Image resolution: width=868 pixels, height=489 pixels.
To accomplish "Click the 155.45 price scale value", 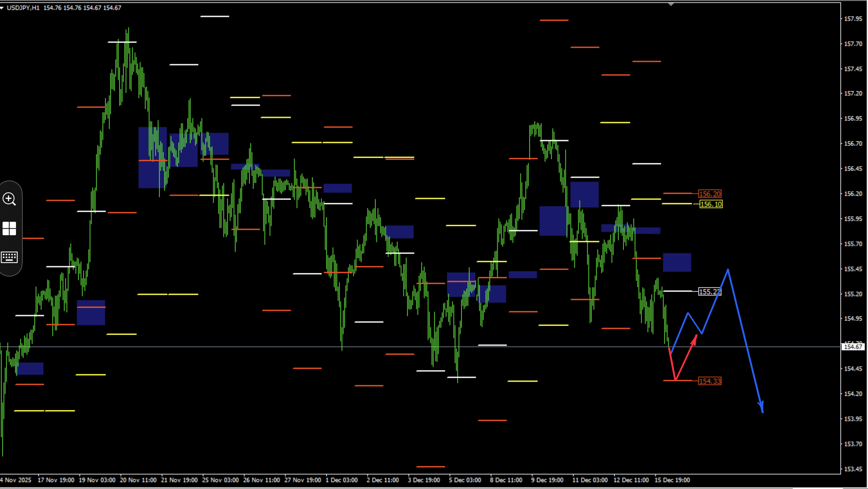I will [853, 269].
